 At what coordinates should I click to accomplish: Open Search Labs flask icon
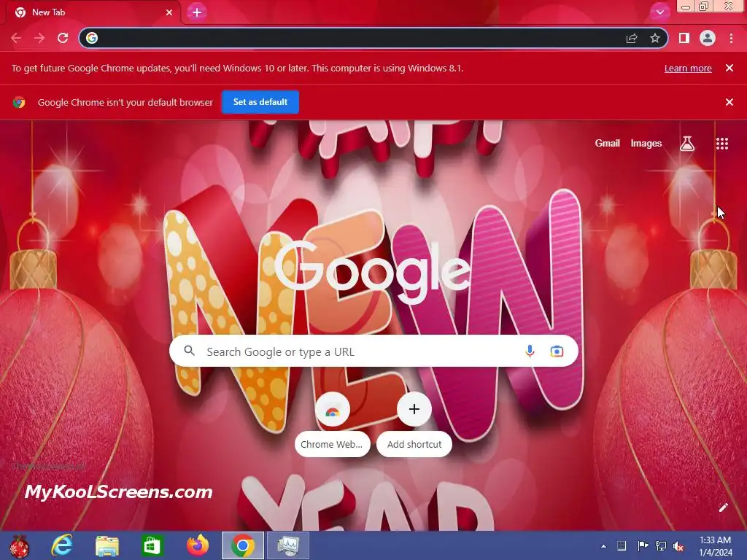tap(687, 144)
